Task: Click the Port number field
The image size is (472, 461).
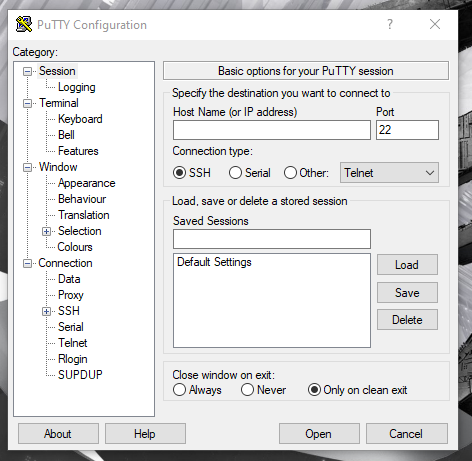Action: (x=407, y=130)
